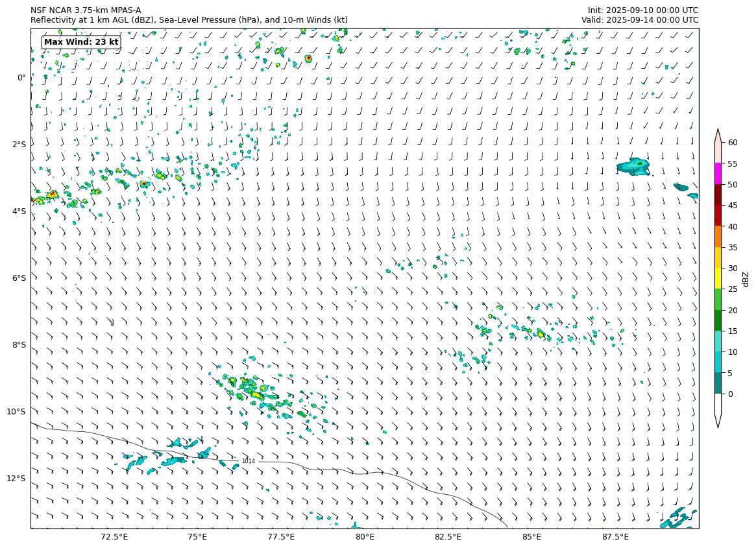Click the Max Wind: 23 kt box

(81, 42)
